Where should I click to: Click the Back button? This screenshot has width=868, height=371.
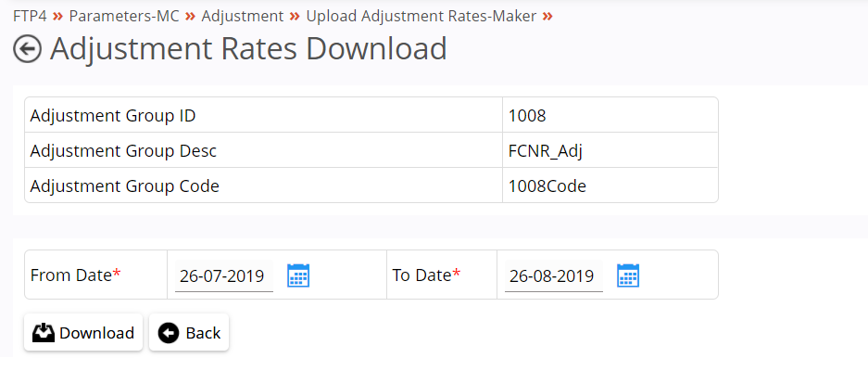(x=189, y=332)
